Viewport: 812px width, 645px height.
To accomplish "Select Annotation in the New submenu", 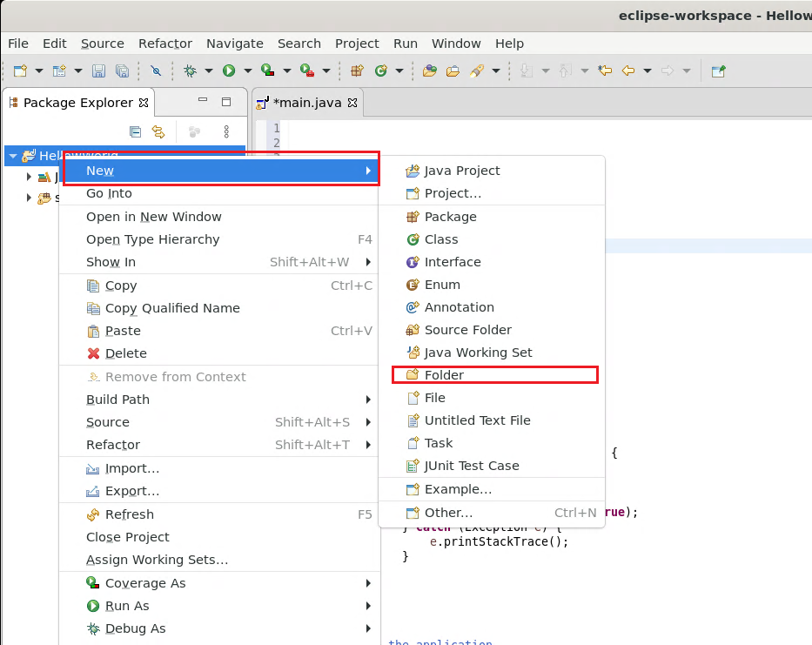I will (x=492, y=307).
